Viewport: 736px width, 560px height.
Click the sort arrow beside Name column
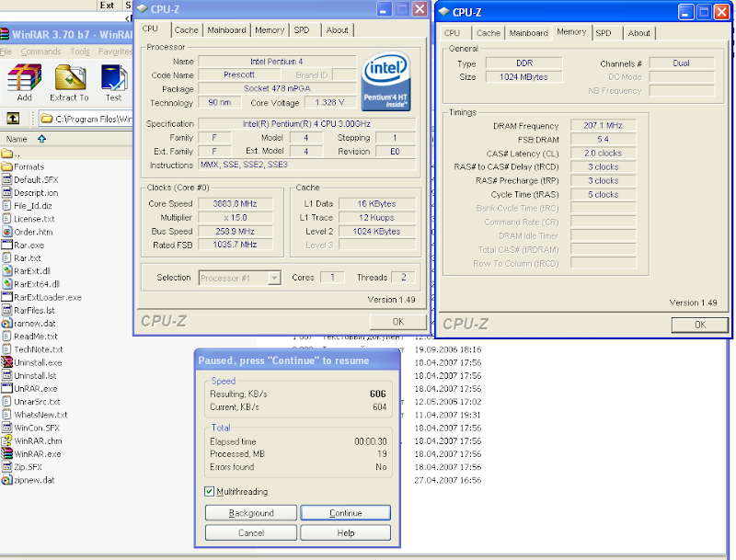point(41,139)
